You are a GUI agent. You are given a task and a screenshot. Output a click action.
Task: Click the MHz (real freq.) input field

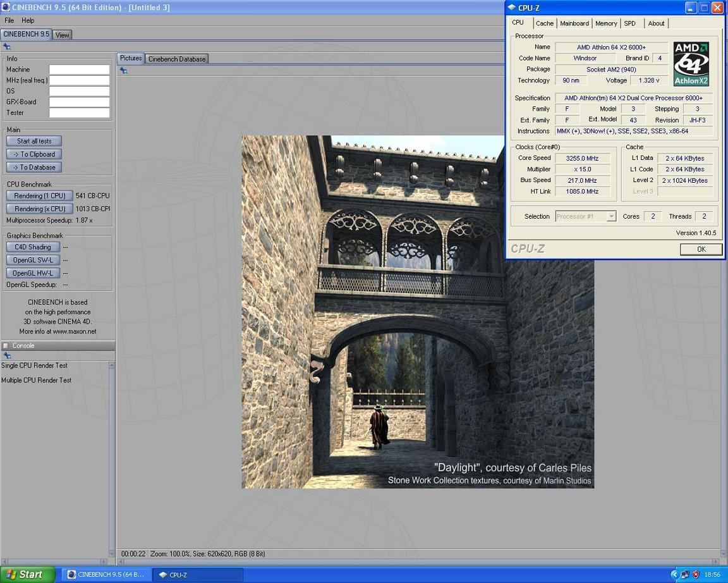tap(80, 80)
